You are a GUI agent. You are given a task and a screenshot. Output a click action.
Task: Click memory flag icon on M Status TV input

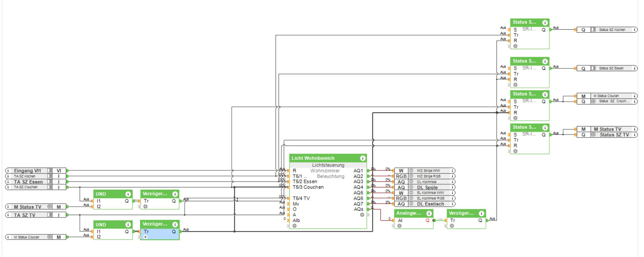(50, 207)
